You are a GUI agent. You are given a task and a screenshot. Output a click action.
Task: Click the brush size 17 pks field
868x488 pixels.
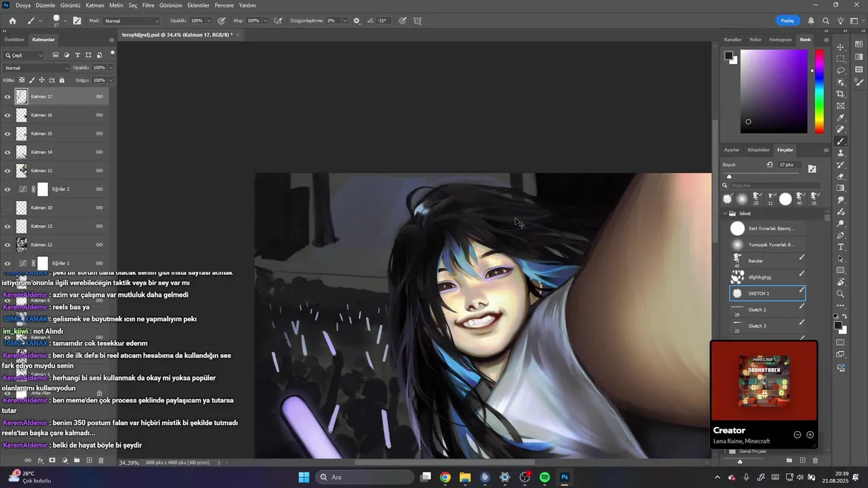click(790, 165)
